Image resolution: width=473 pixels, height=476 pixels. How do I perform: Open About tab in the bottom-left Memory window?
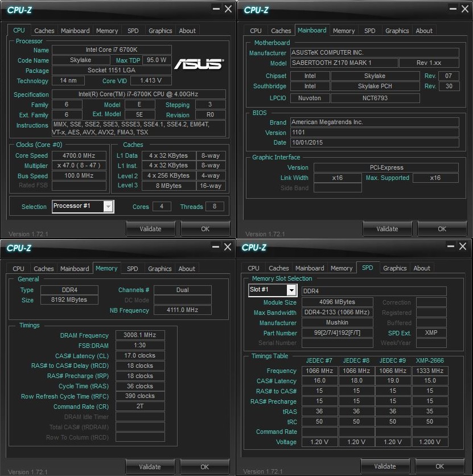187,269
